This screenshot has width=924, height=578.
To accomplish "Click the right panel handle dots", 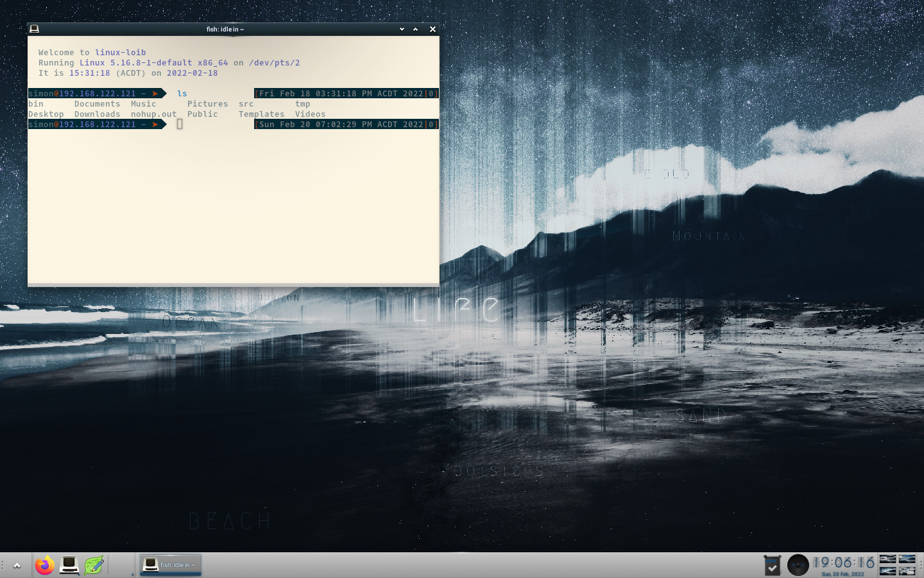I will (920, 566).
